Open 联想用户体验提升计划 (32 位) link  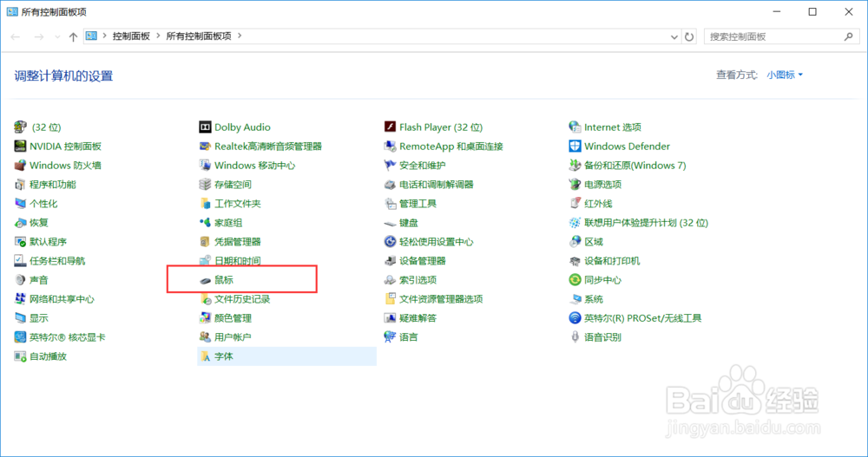coord(646,223)
